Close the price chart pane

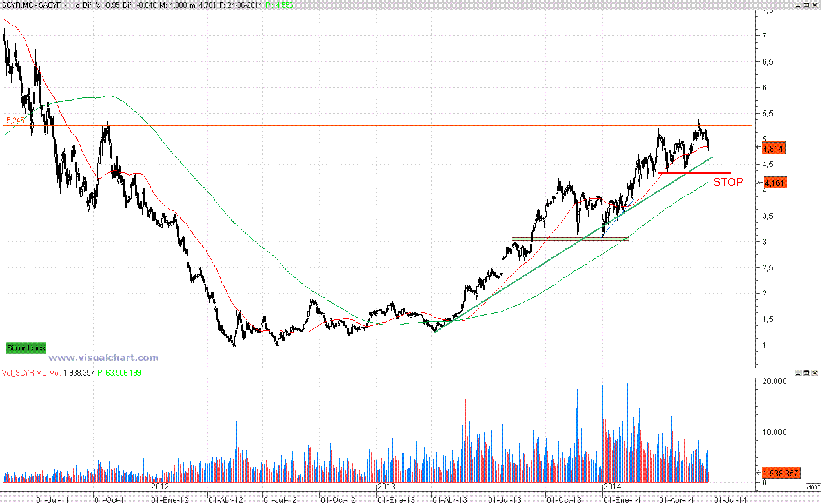(815, 5)
